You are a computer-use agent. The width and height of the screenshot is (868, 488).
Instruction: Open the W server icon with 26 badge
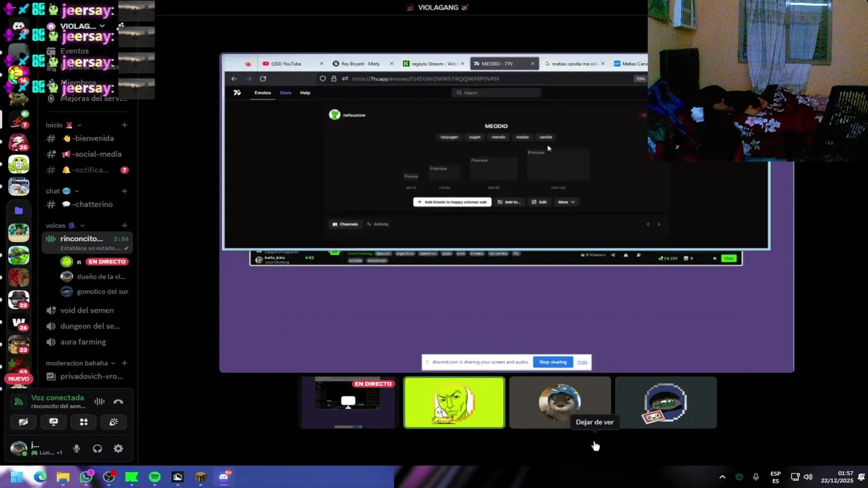pyautogui.click(x=18, y=323)
